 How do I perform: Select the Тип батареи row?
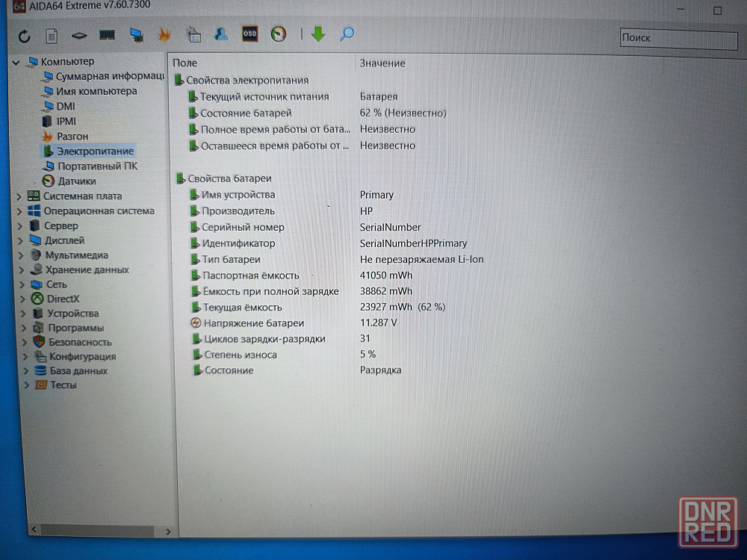[337, 260]
